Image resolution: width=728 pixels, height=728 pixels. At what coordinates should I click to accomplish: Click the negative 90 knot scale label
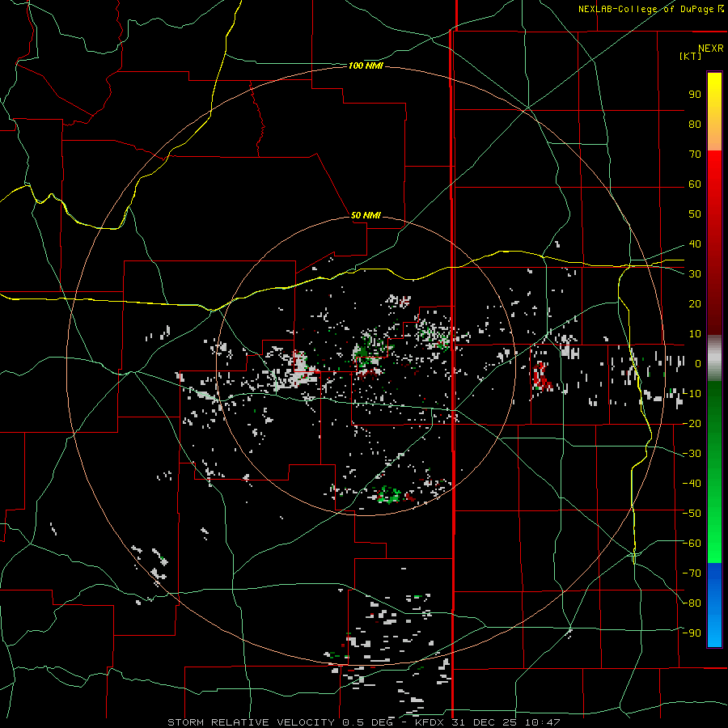coord(692,633)
